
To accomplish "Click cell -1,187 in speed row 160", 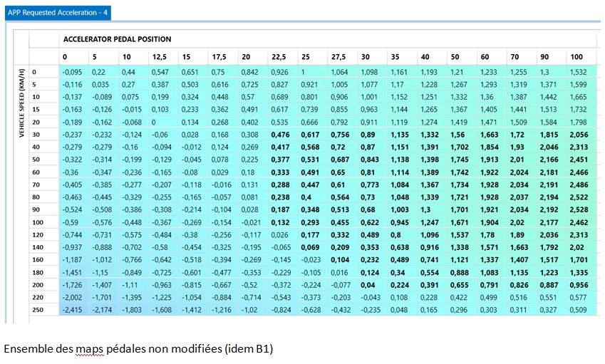I will (x=72, y=259).
